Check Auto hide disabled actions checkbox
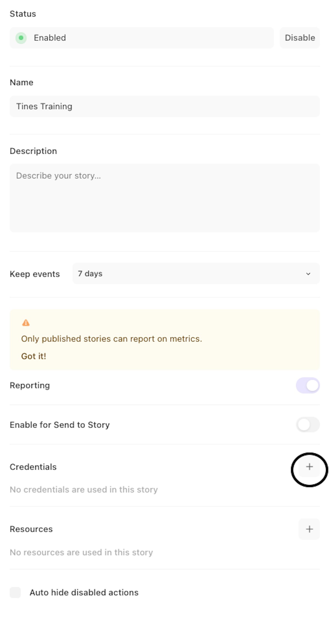The height and width of the screenshot is (644, 329). (x=15, y=592)
